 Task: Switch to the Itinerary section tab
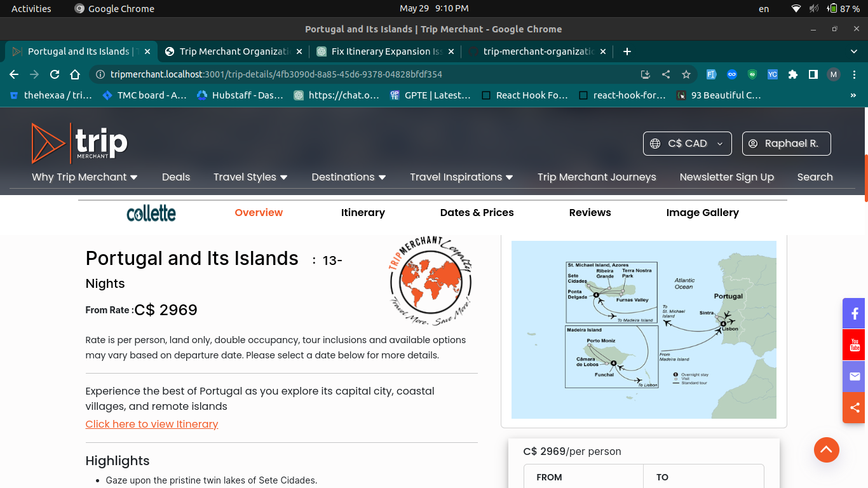363,213
